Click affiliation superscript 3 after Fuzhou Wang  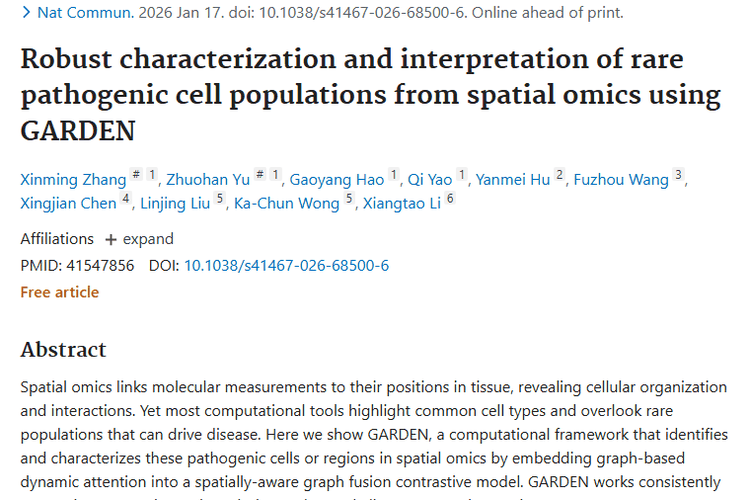[x=678, y=176]
